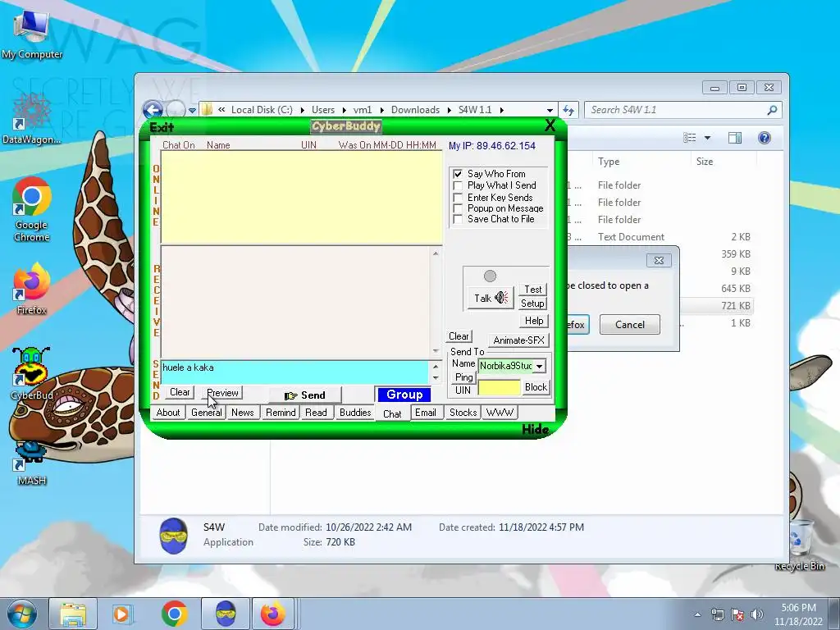
Task: Open Recycle Bin on desktop
Action: 799,546
